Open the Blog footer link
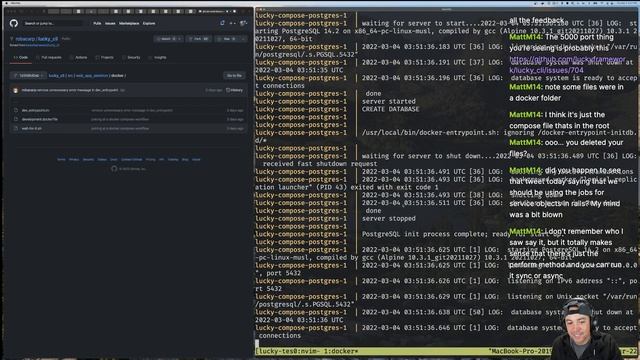Image resolution: width=640 pixels, height=360 pixels. tap(185, 160)
